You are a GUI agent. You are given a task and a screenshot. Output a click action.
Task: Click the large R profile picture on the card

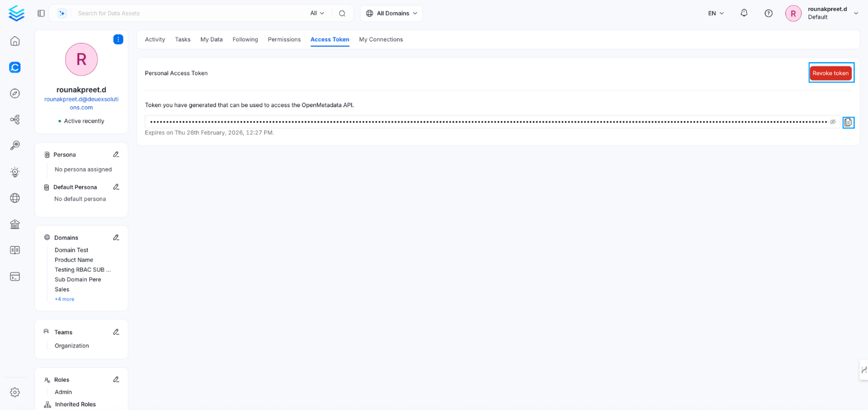coord(81,59)
